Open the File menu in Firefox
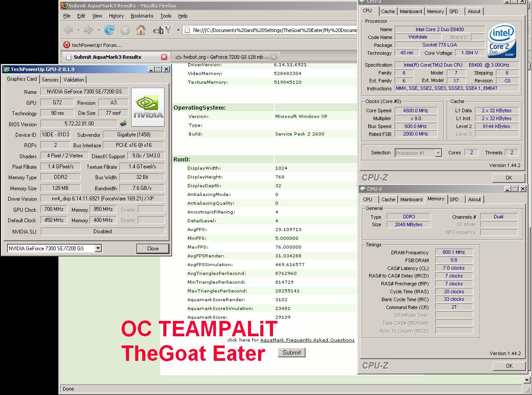Screen dimensions: 532x395 67,16
